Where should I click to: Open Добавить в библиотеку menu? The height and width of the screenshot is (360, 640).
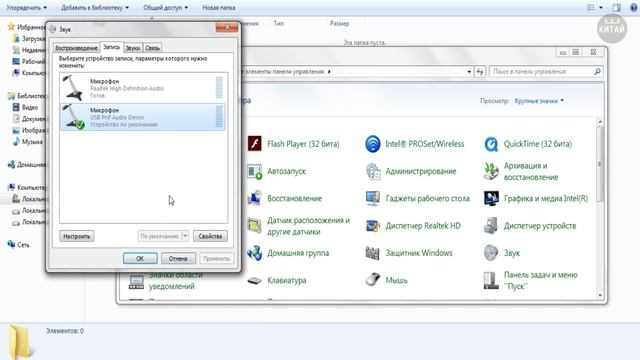95,7
